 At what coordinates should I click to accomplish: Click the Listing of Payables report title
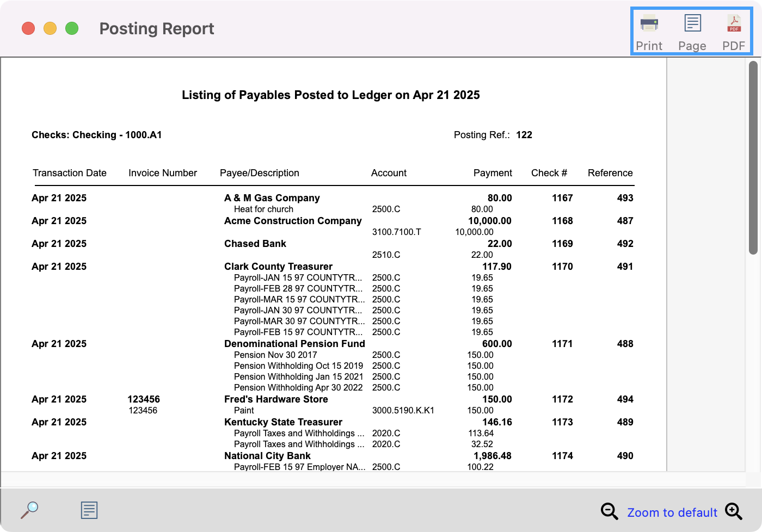(330, 95)
